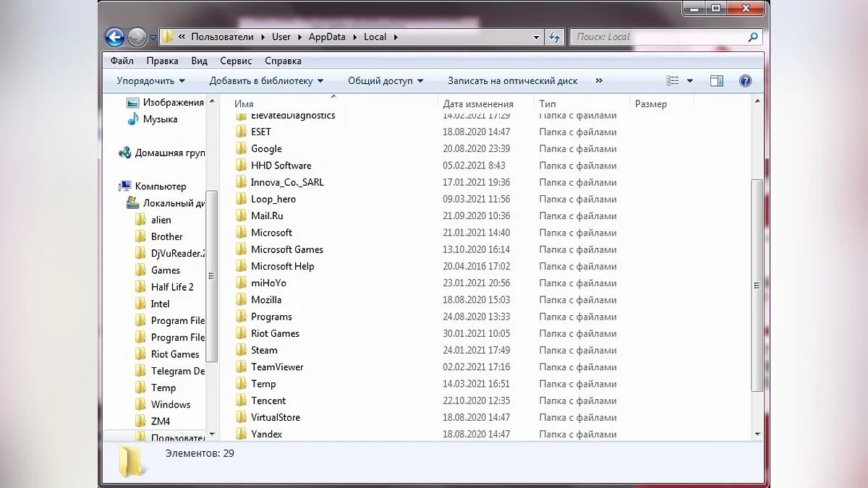Open the Файл menu
This screenshot has height=488, width=868.
coord(122,61)
